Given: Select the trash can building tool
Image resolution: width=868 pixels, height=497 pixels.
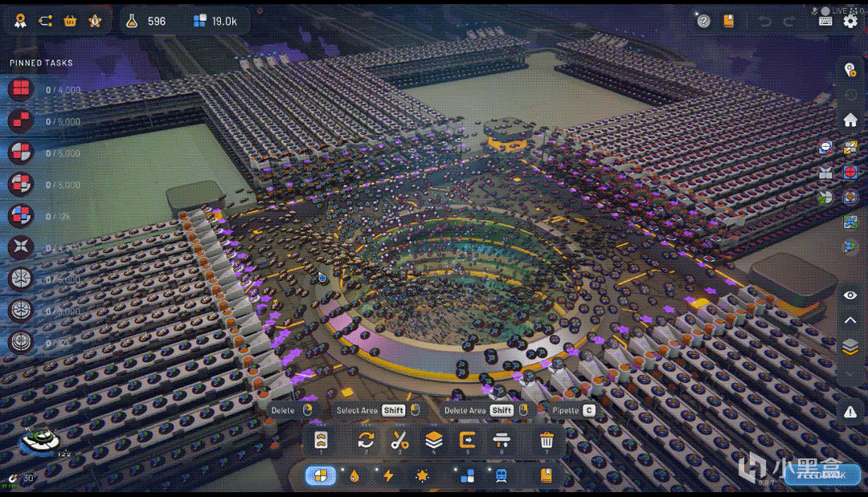Looking at the screenshot, I should 547,441.
